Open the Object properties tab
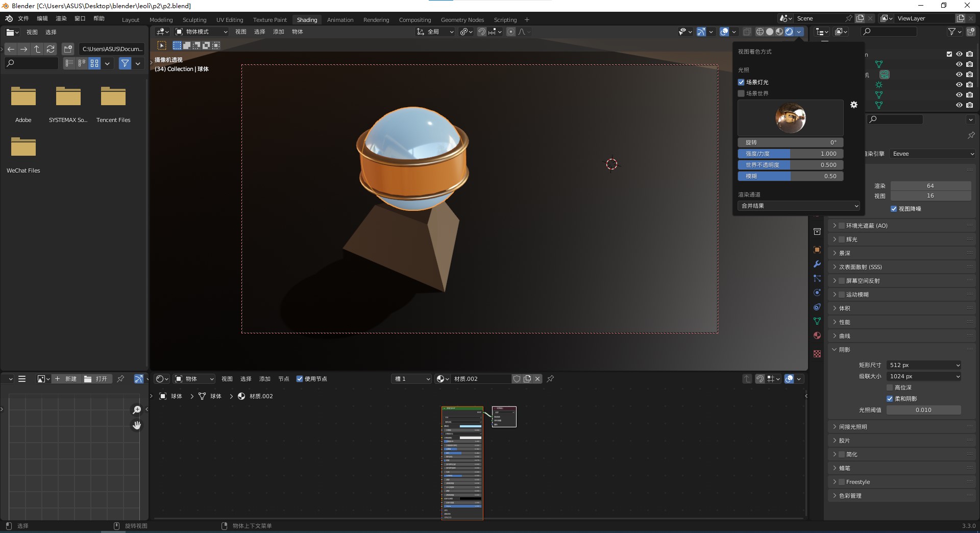This screenshot has width=980, height=533. pyautogui.click(x=817, y=250)
